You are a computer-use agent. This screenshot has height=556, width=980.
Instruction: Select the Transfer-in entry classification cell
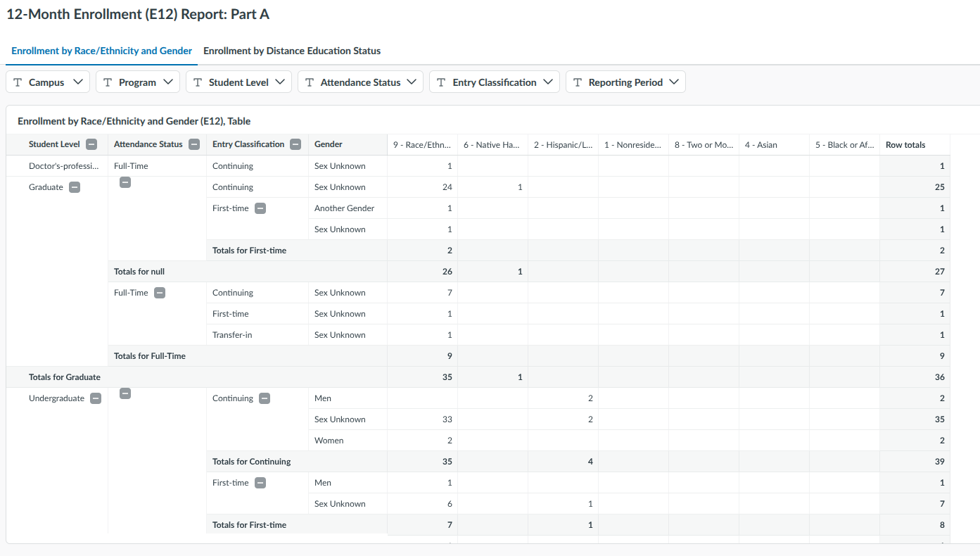coord(257,335)
